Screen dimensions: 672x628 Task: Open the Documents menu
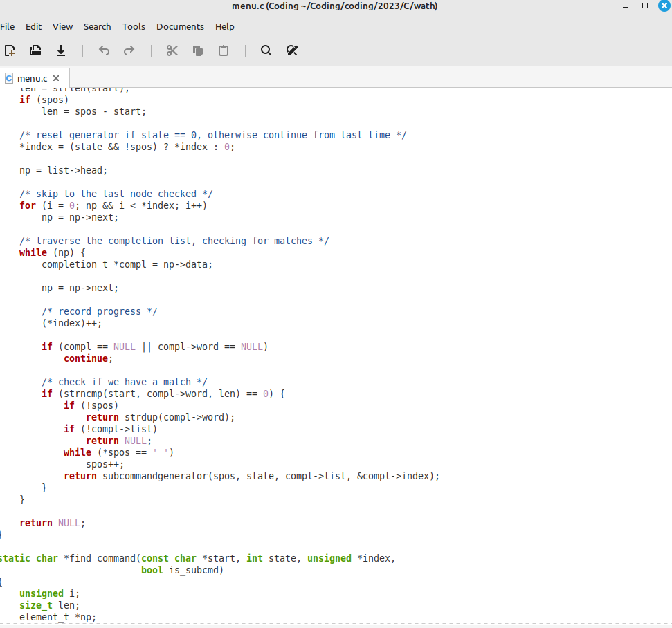(180, 26)
